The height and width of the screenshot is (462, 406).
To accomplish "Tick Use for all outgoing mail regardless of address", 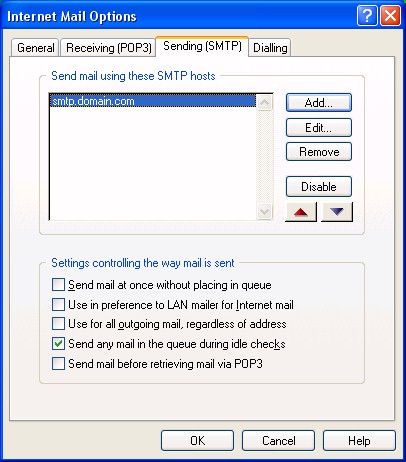I will click(x=58, y=324).
